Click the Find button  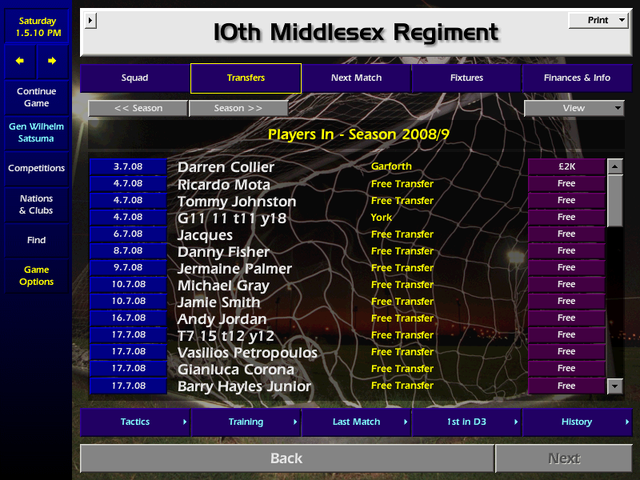(x=36, y=240)
